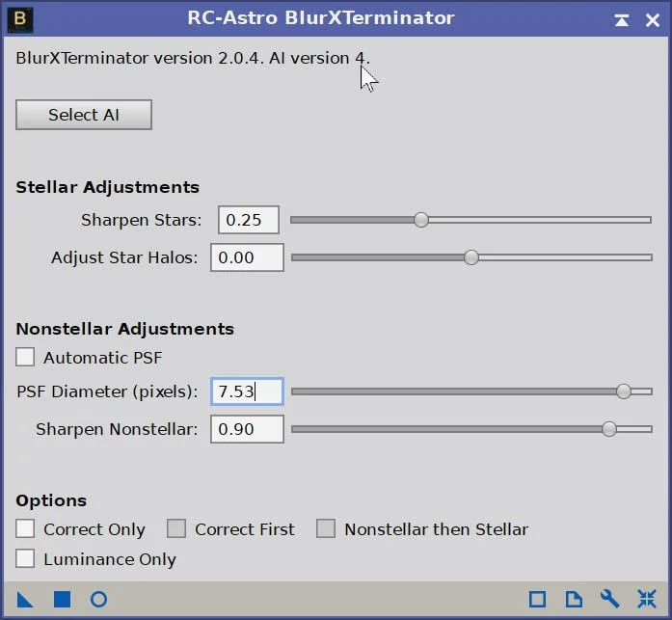Click the 'Nonstellar Adjustments' heading

click(x=125, y=329)
